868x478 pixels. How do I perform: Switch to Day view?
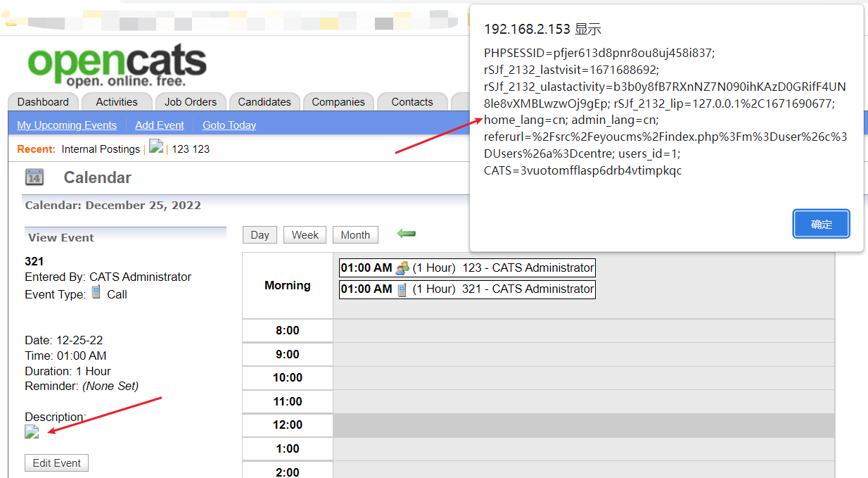pyautogui.click(x=260, y=235)
